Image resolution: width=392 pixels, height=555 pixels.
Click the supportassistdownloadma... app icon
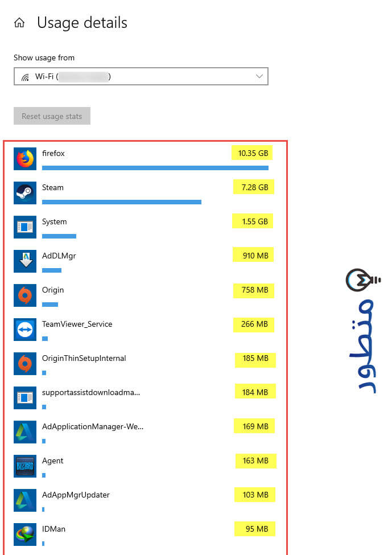[x=25, y=398]
